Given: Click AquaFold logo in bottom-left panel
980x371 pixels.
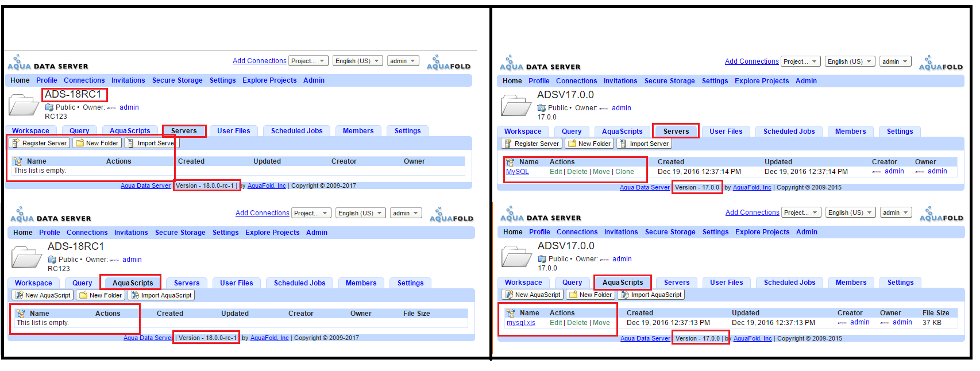Looking at the screenshot, I should click(452, 215).
